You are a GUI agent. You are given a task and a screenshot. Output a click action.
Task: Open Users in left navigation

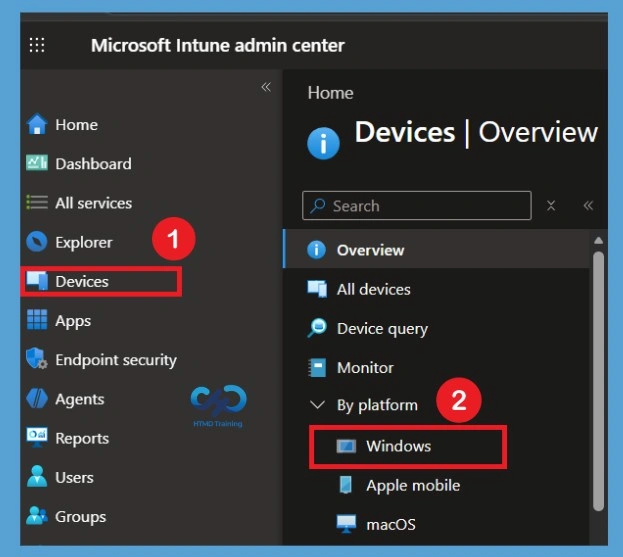click(74, 477)
